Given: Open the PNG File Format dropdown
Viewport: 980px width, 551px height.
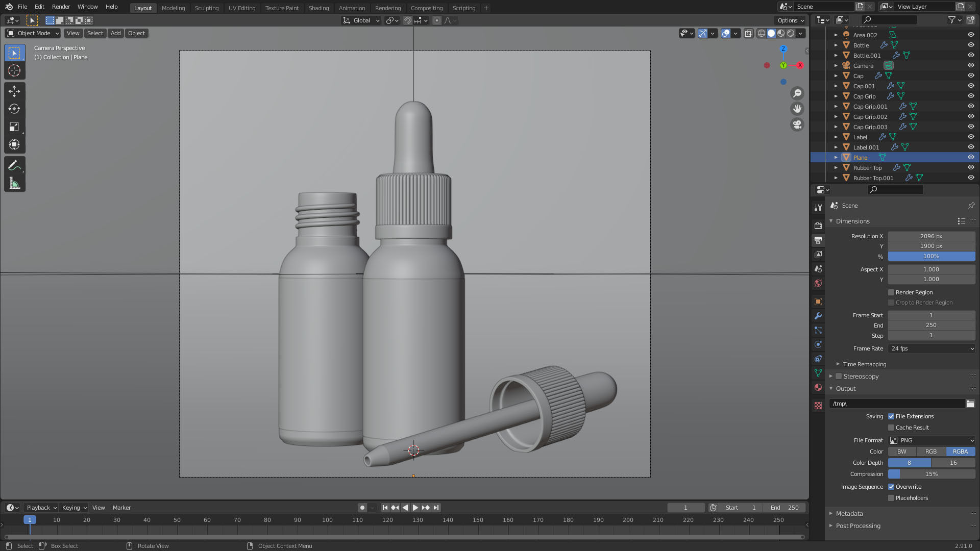Looking at the screenshot, I should [932, 440].
